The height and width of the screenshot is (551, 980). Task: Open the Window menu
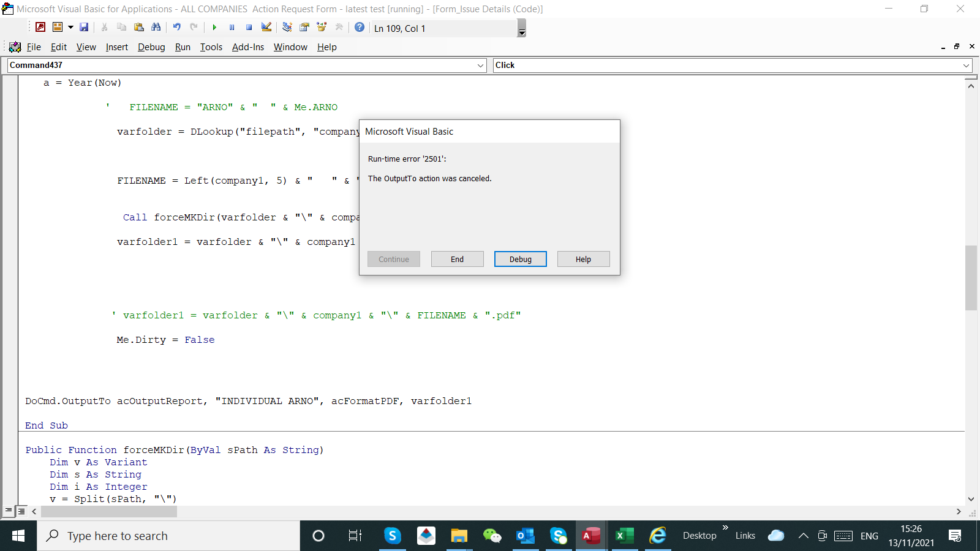tap(290, 47)
